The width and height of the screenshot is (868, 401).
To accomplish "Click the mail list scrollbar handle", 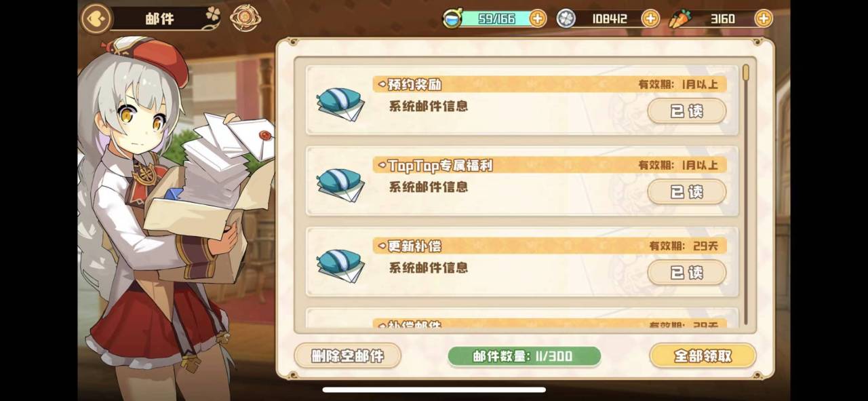I will click(746, 72).
